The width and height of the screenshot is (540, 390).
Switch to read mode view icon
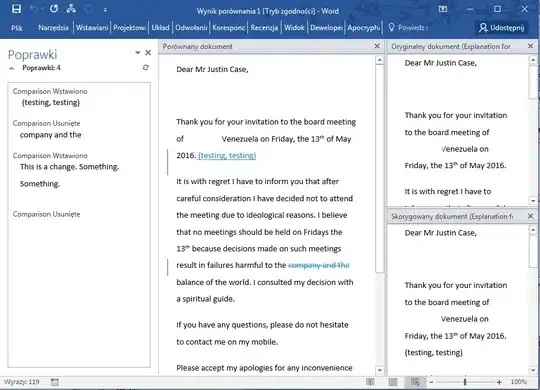pos(370,382)
